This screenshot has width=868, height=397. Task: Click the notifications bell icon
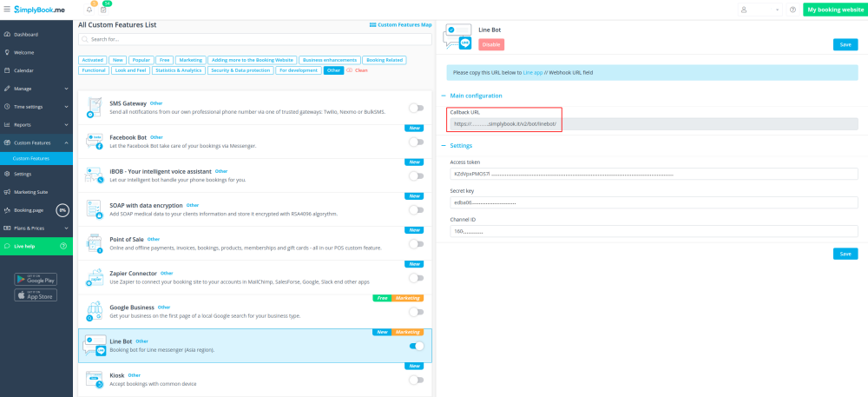[89, 10]
